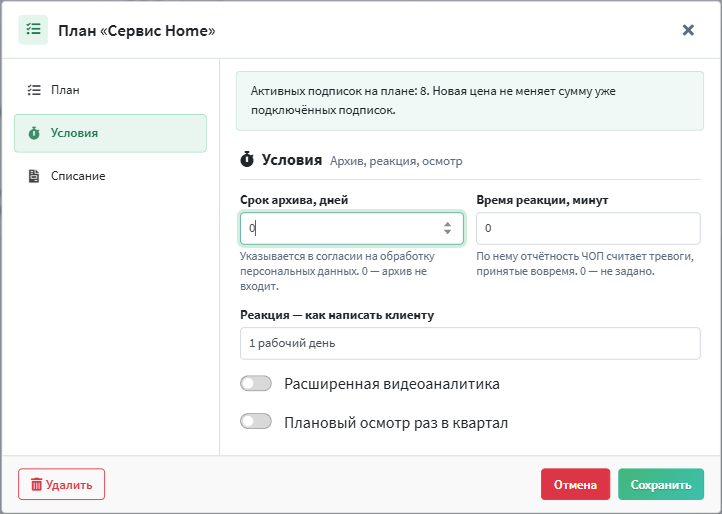Click the dialog title План «Сервис Home»
This screenshot has height=514, width=722.
click(x=137, y=30)
